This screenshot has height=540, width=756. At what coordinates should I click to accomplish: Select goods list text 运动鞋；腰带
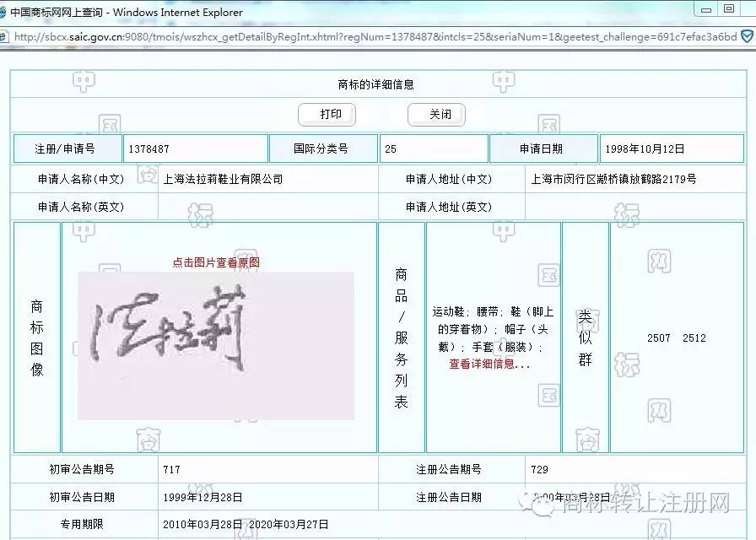pos(465,312)
